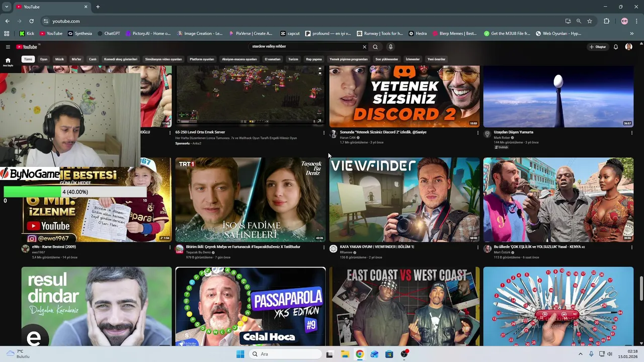Open options for Uzaydan Düşen Yumurta video
The height and width of the screenshot is (362, 644).
631,133
